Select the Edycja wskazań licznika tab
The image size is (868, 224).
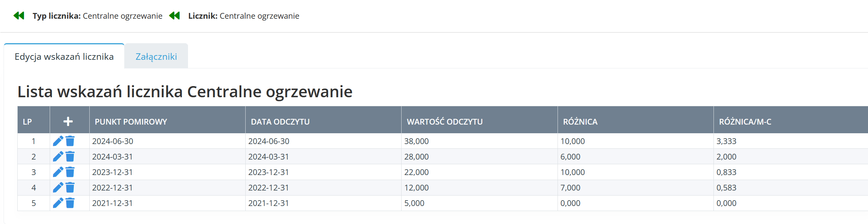pyautogui.click(x=64, y=57)
